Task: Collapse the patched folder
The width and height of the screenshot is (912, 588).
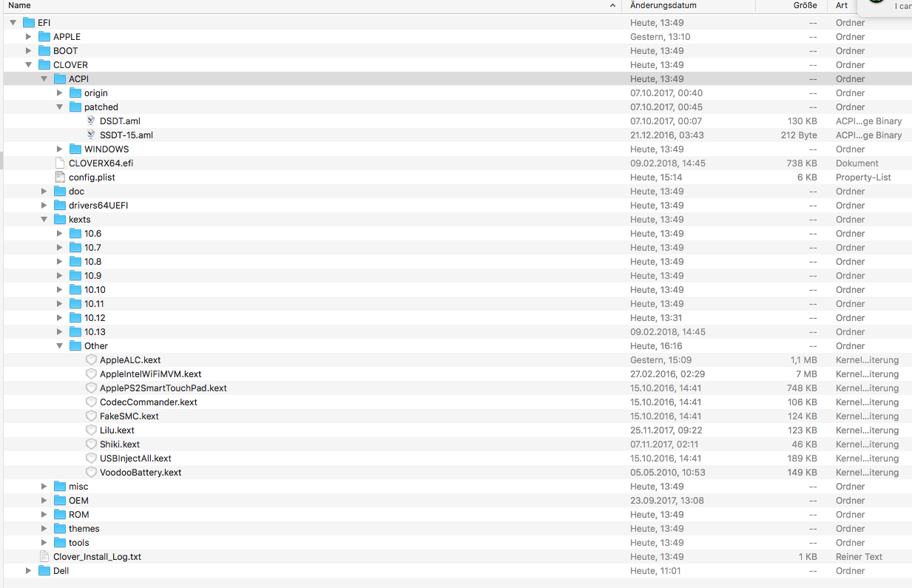Action: click(x=60, y=107)
